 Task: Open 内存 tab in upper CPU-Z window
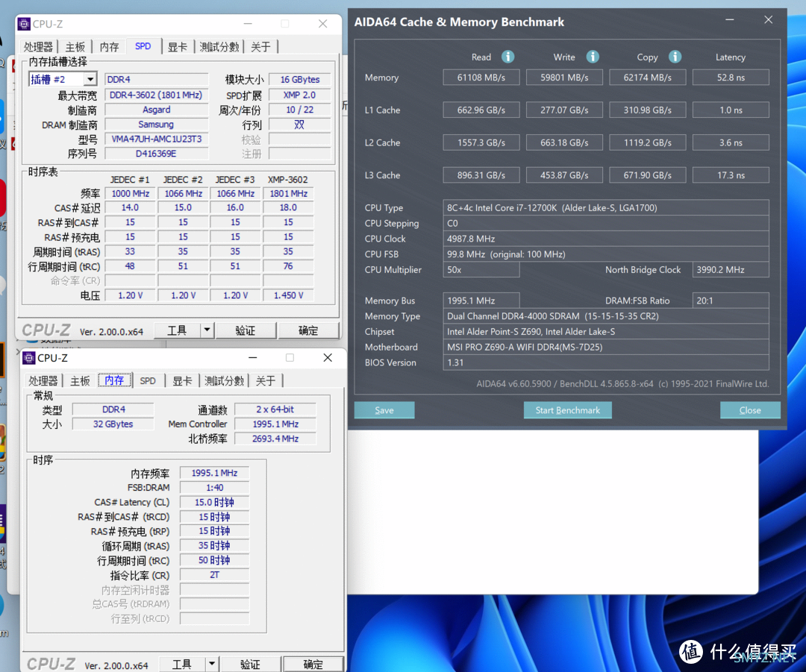(x=110, y=47)
